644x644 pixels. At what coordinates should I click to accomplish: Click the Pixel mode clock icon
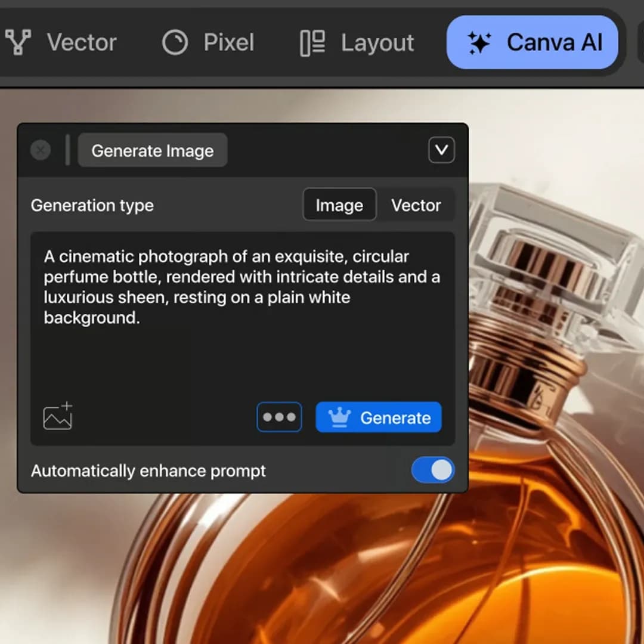(x=174, y=42)
